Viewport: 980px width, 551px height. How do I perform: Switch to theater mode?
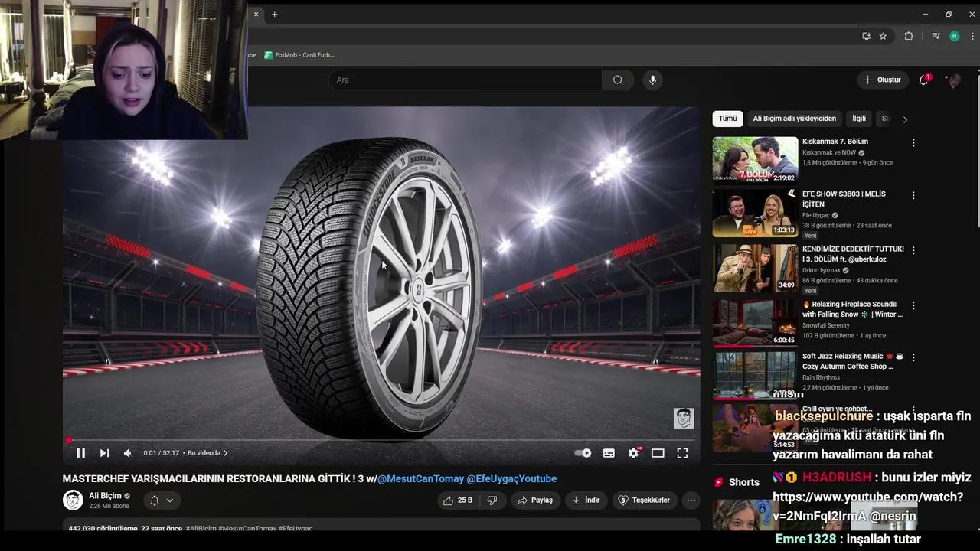click(658, 453)
